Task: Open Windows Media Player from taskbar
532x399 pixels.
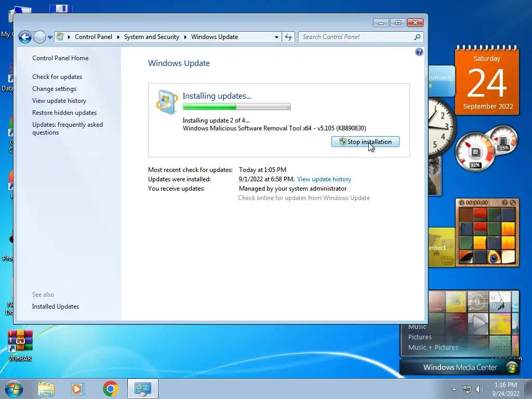Action: pyautogui.click(x=77, y=389)
